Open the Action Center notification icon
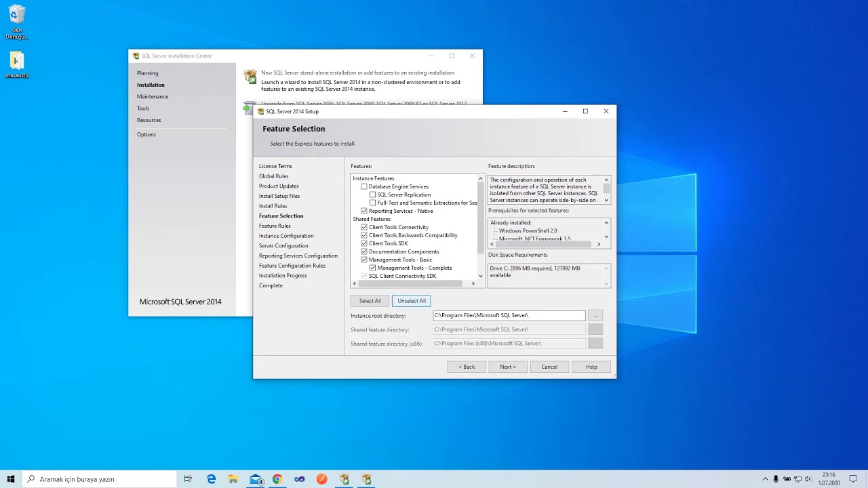 pos(854,479)
